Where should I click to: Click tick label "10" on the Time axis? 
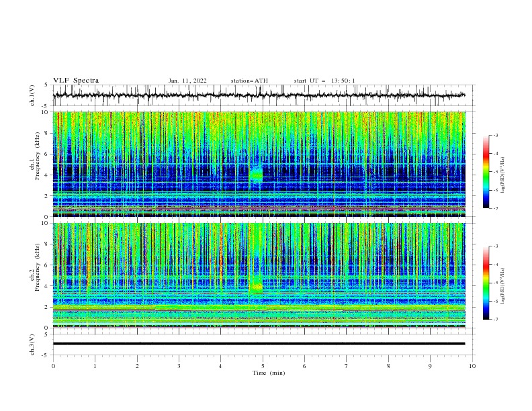coord(472,366)
